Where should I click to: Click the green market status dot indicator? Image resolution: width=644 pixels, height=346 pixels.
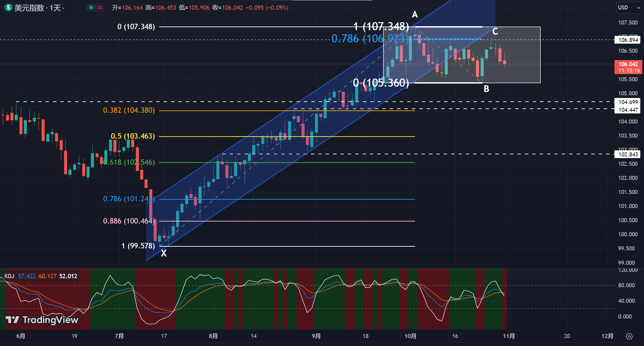[91, 7]
